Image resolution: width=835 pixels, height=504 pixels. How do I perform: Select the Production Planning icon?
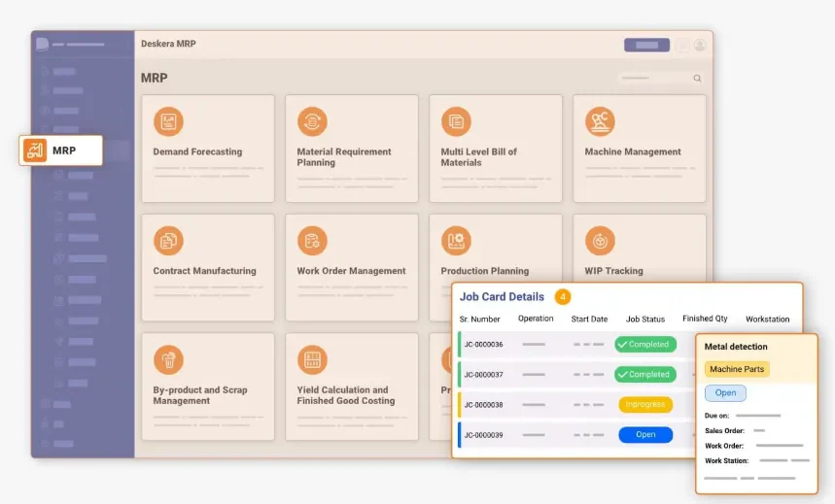pyautogui.click(x=456, y=241)
